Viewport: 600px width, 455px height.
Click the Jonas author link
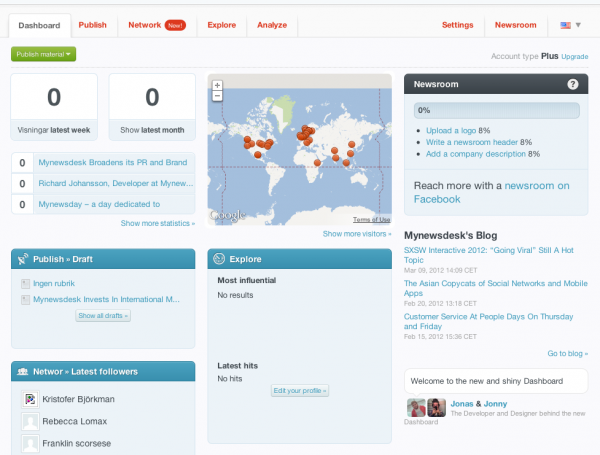point(462,404)
